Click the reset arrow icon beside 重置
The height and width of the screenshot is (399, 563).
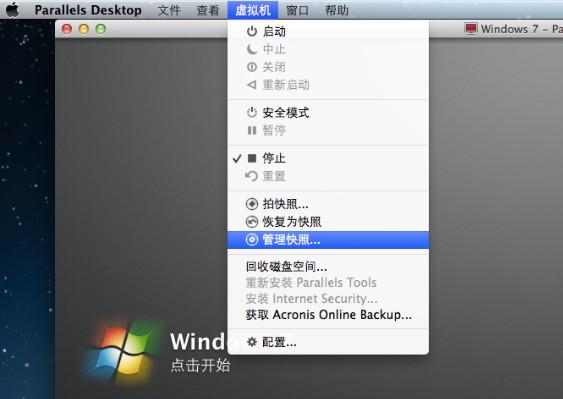tap(252, 176)
